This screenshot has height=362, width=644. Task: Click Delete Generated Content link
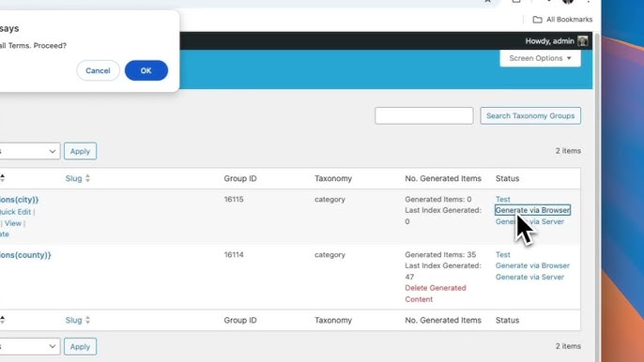click(436, 294)
